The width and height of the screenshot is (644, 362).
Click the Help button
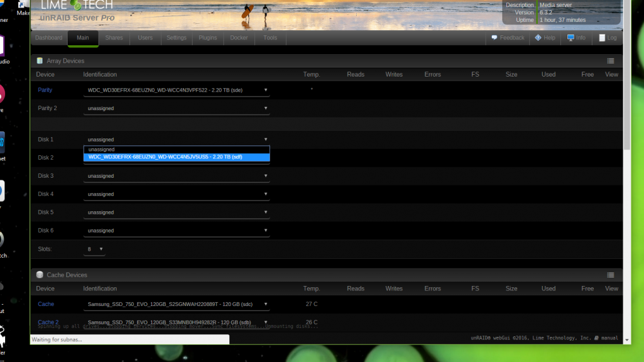coord(545,38)
